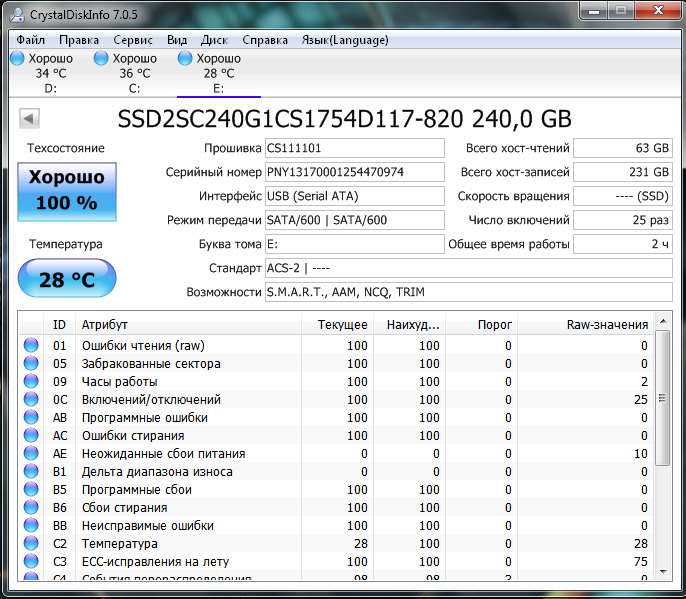This screenshot has height=599, width=686.
Task: Open the Правка menu
Action: pyautogui.click(x=79, y=40)
